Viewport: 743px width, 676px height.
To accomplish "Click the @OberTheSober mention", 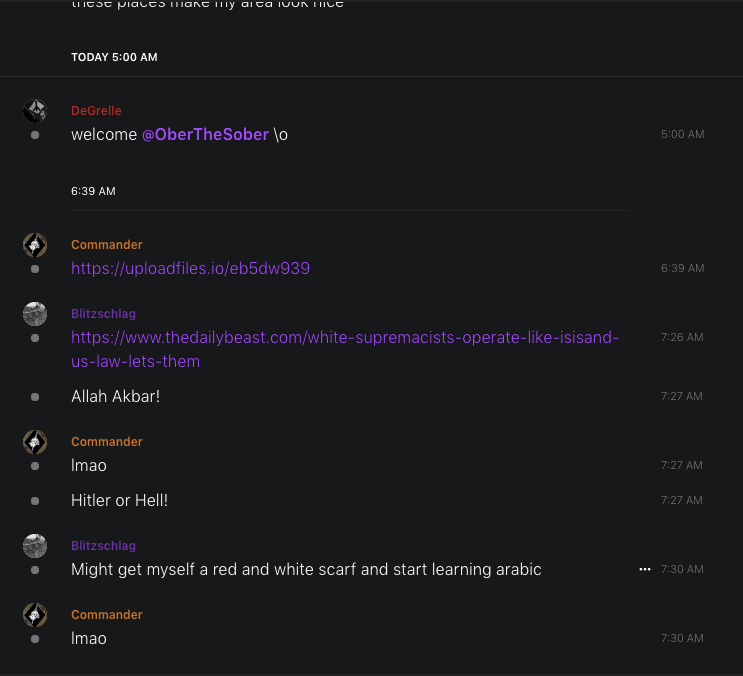I will (x=205, y=134).
